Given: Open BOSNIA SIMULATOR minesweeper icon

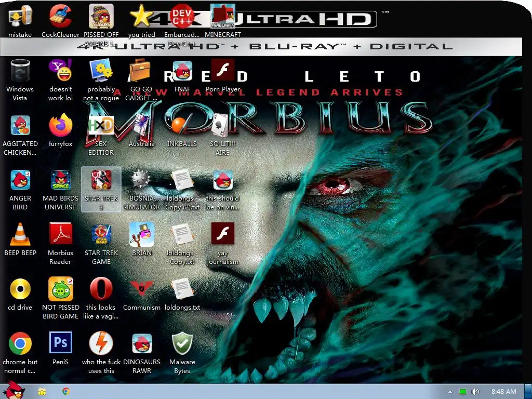Looking at the screenshot, I should click(x=141, y=179).
